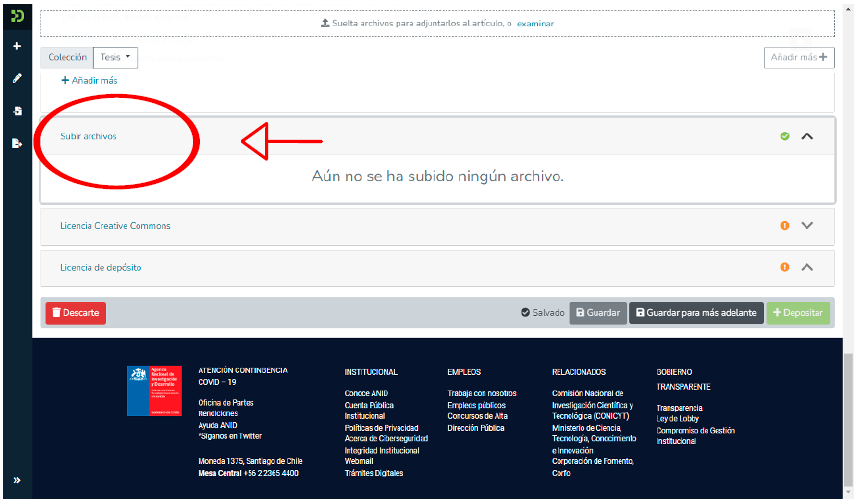
Task: Collapse the Licencia de depósito chevron
Action: click(807, 267)
